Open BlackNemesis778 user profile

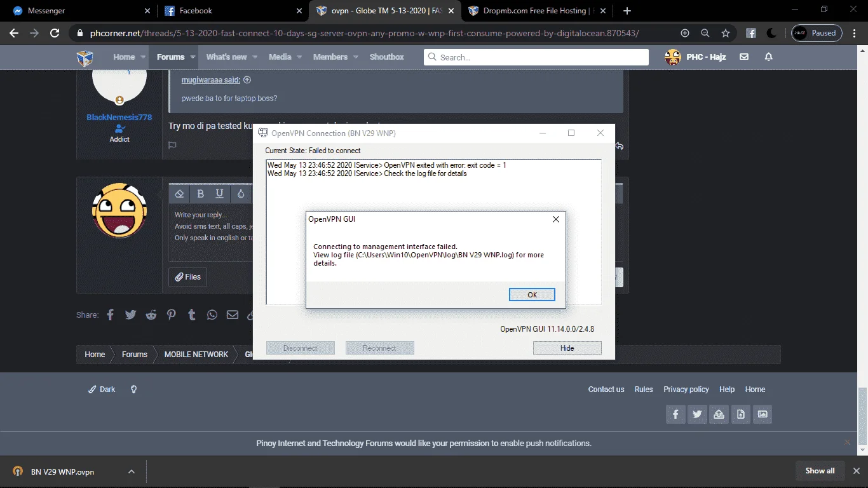click(x=119, y=118)
